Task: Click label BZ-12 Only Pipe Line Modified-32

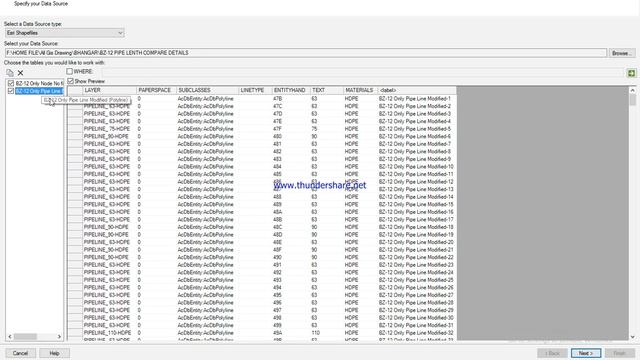Action: click(x=416, y=333)
